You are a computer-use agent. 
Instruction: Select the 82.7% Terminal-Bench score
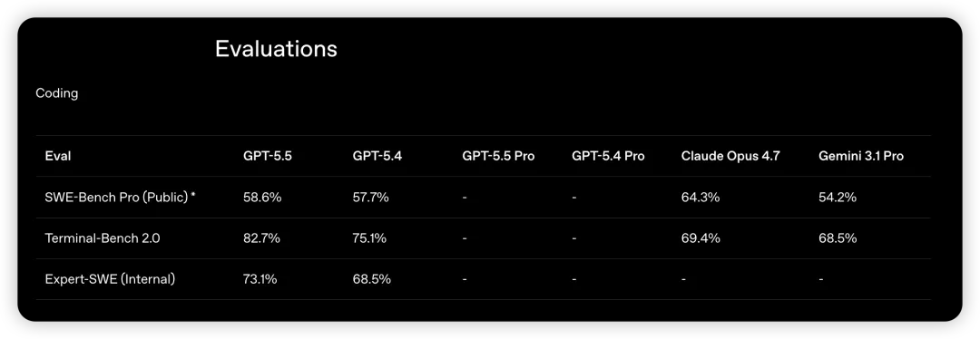point(261,237)
